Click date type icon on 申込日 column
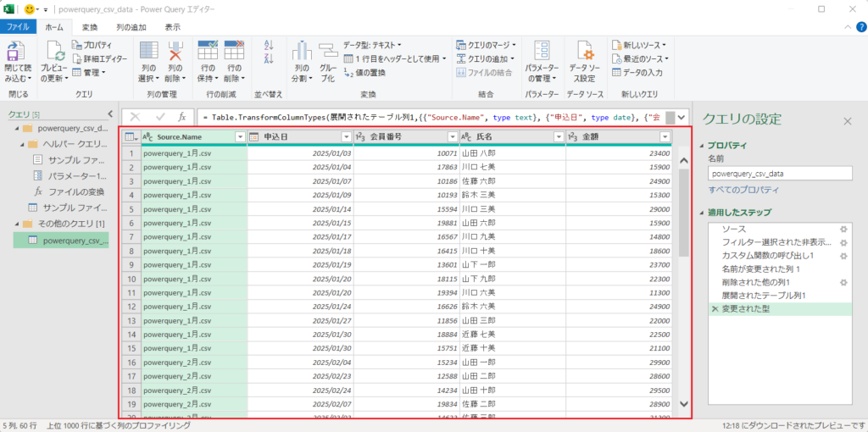 tap(254, 136)
